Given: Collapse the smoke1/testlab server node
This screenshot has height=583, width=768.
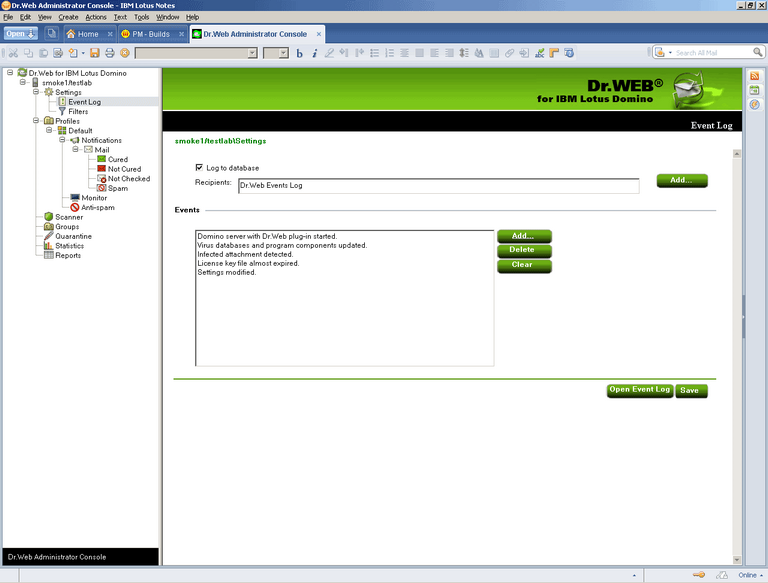Looking at the screenshot, I should [23, 82].
